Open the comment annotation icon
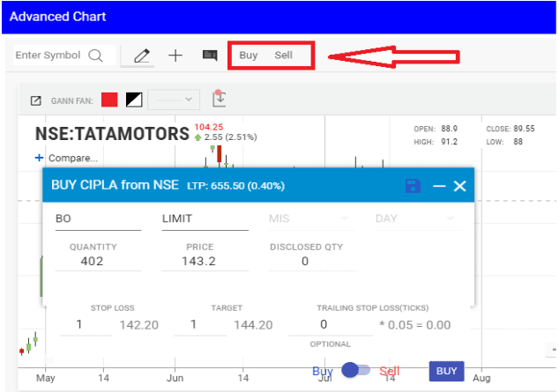The width and height of the screenshot is (559, 392). pyautogui.click(x=210, y=55)
